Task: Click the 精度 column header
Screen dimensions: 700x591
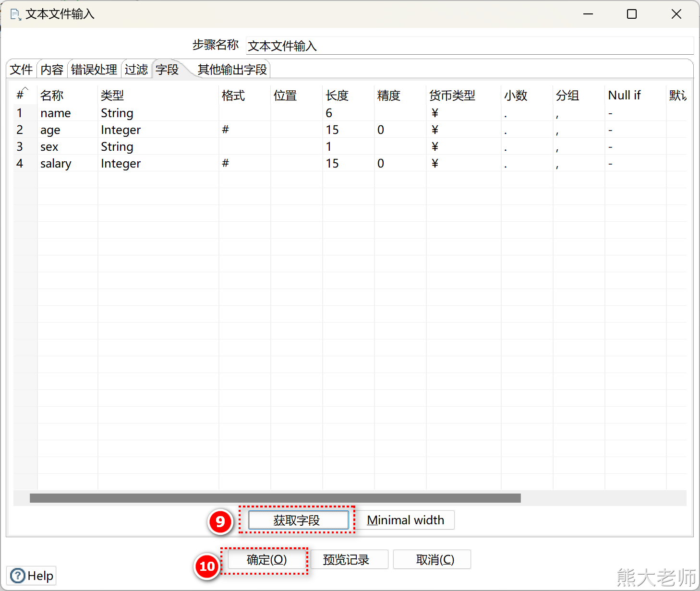Action: pyautogui.click(x=400, y=95)
